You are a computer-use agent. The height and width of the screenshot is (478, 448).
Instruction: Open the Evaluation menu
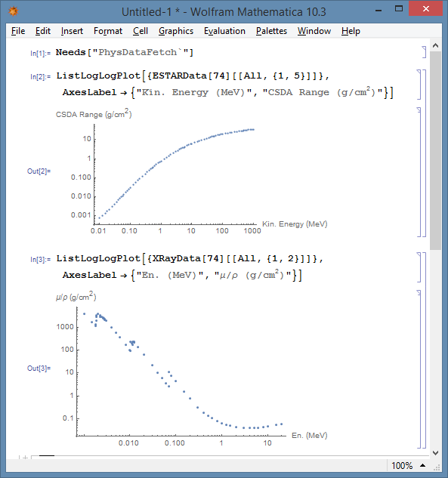pos(224,31)
